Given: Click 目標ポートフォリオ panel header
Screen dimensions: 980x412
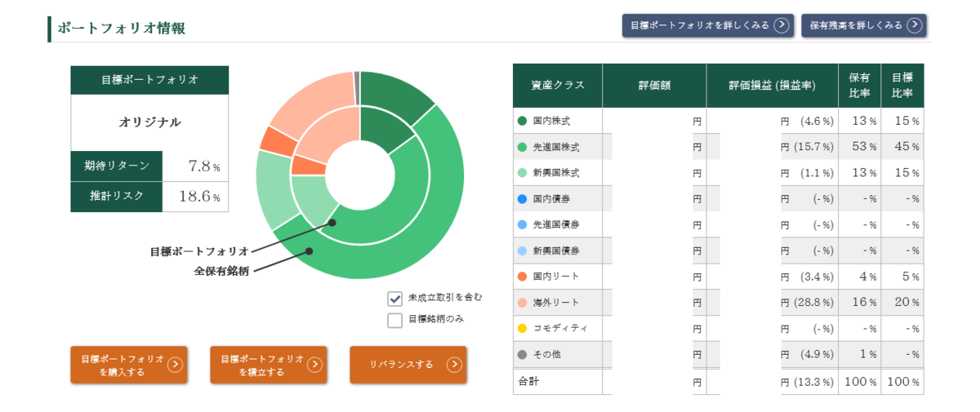Looking at the screenshot, I should (x=149, y=80).
